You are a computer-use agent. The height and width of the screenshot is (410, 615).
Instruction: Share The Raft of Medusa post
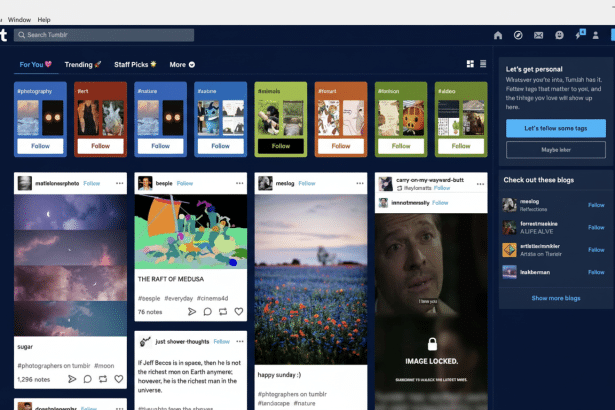[192, 312]
